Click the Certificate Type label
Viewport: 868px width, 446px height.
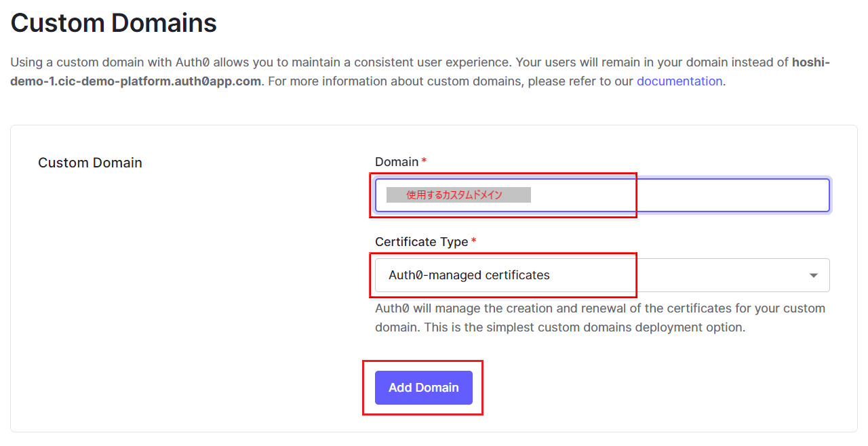pos(421,242)
